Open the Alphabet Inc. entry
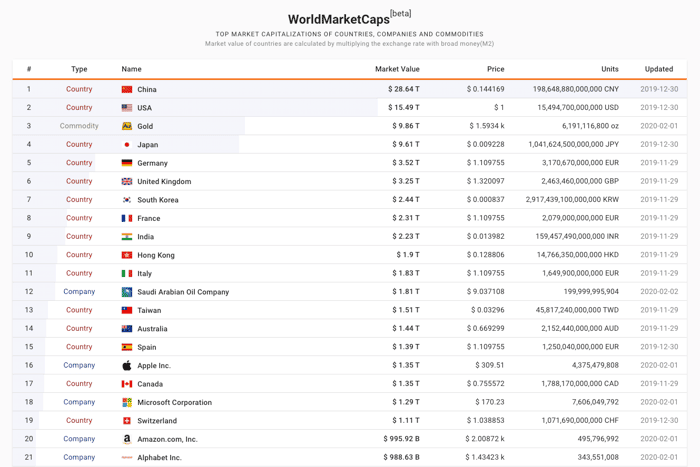 click(159, 458)
